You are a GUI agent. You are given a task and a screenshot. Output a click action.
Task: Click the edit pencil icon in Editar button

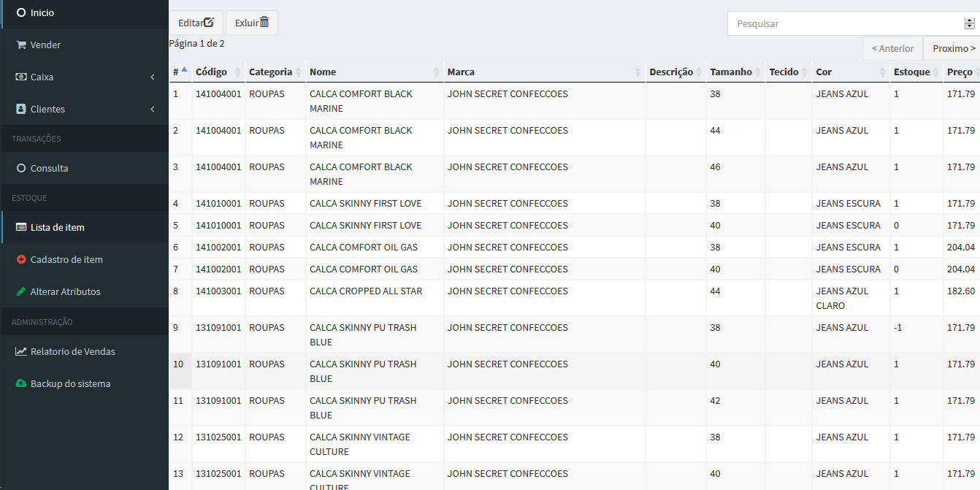(209, 22)
